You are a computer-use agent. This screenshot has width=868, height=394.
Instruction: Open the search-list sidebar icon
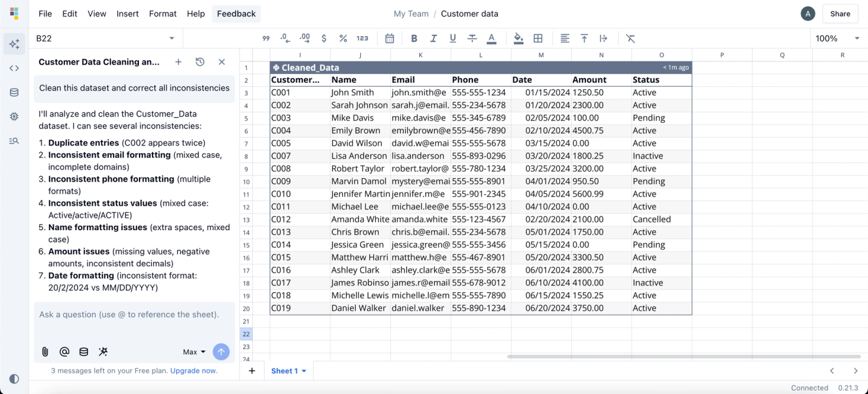(x=14, y=141)
